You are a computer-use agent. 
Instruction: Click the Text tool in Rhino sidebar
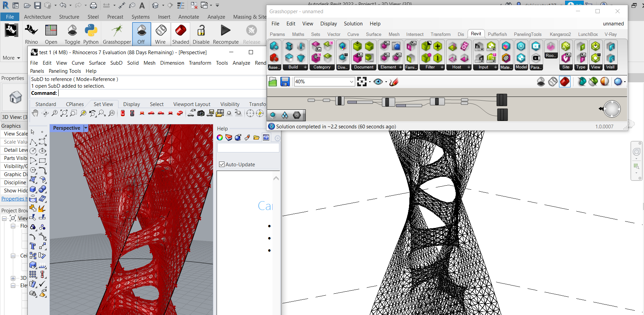(33, 246)
